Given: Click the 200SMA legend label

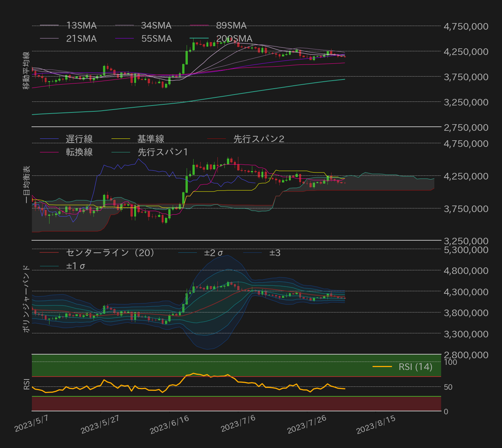Looking at the screenshot, I should pos(234,39).
